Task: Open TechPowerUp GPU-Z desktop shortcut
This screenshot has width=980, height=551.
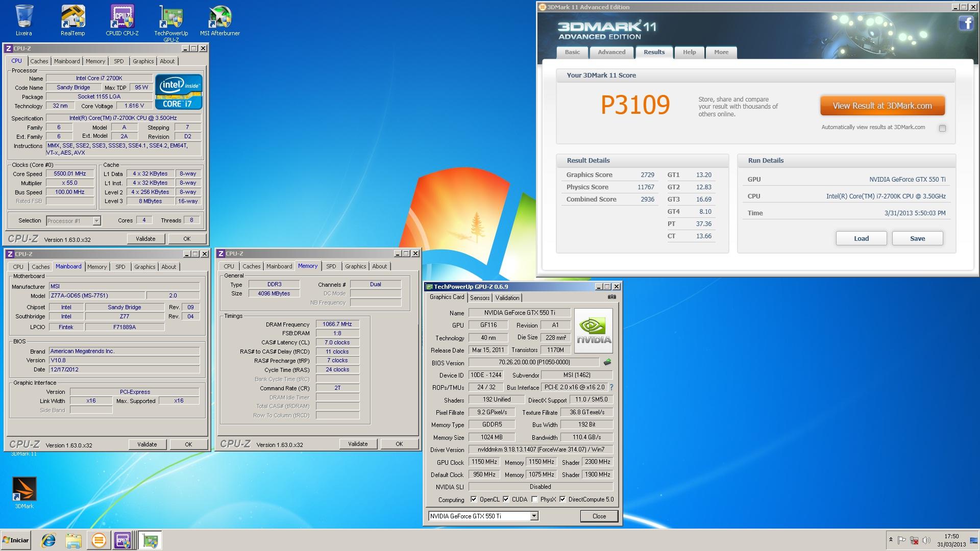Action: tap(171, 23)
